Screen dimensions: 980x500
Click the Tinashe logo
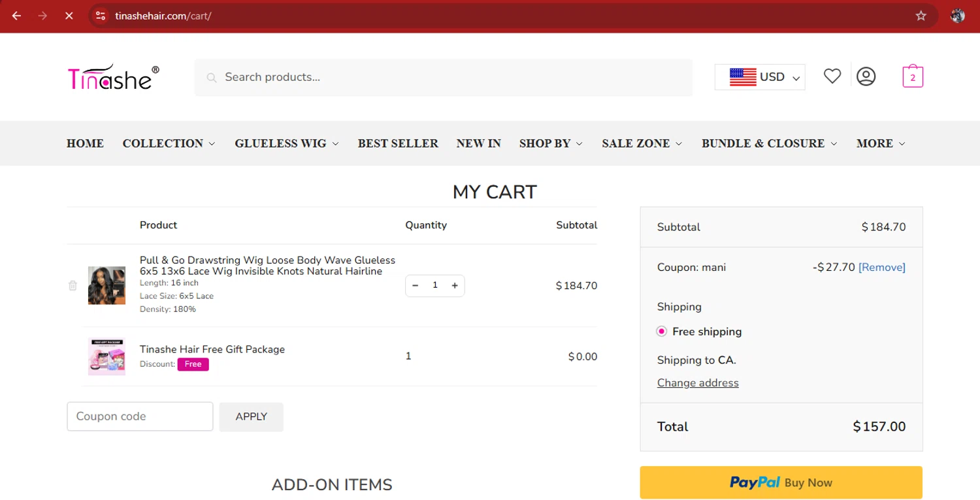point(114,77)
